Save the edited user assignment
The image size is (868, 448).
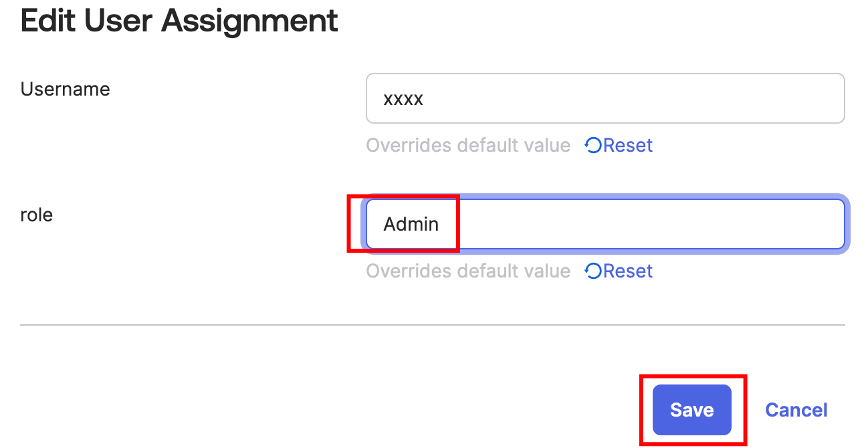click(x=692, y=410)
